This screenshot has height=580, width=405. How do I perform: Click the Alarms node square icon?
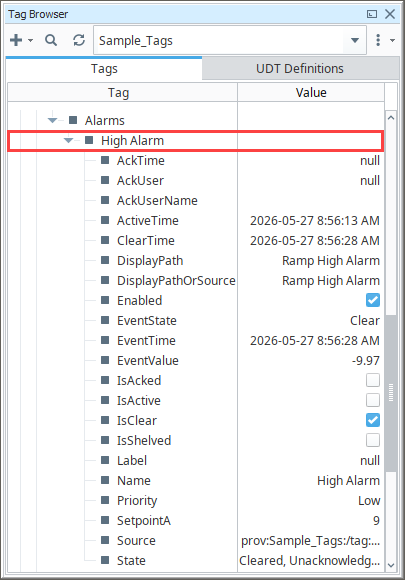[73, 120]
